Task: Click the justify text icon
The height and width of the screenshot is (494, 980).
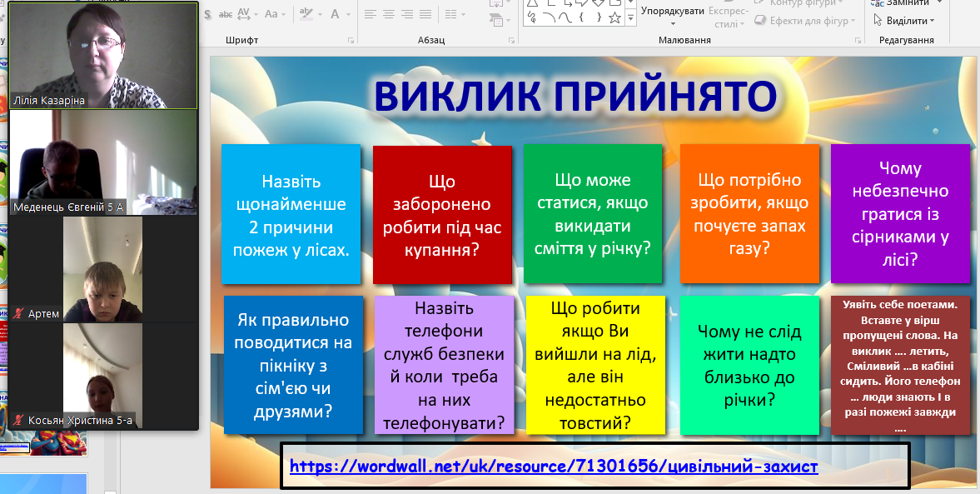Action: [427, 14]
